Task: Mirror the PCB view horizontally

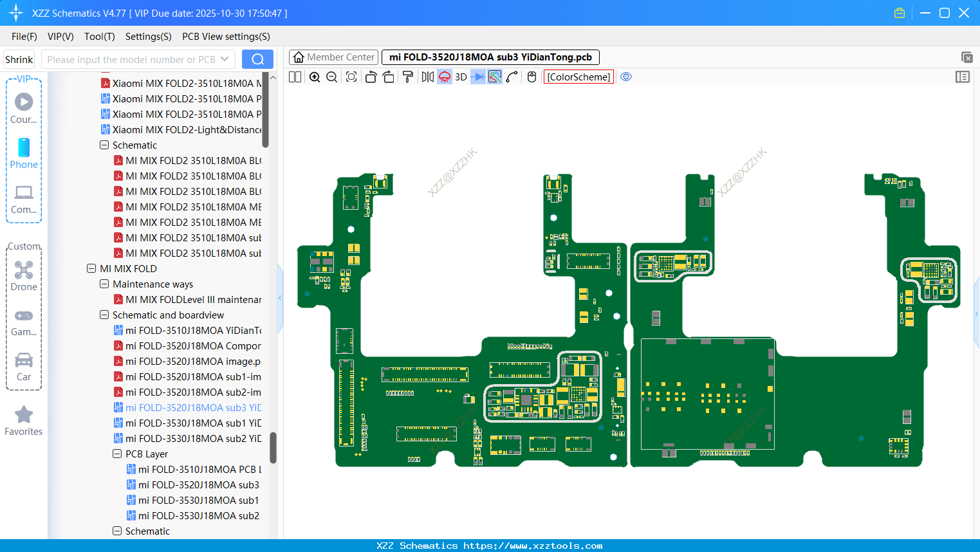Action: tap(427, 77)
